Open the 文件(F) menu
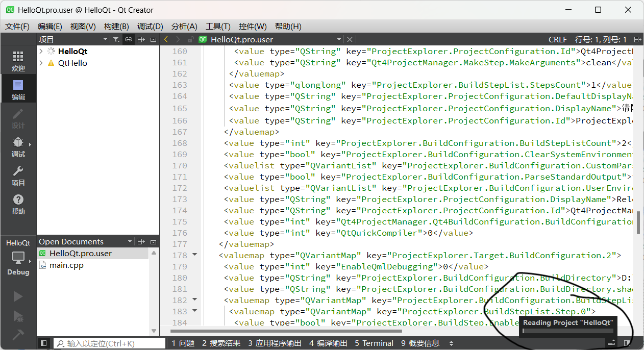The width and height of the screenshot is (644, 350). 17,26
